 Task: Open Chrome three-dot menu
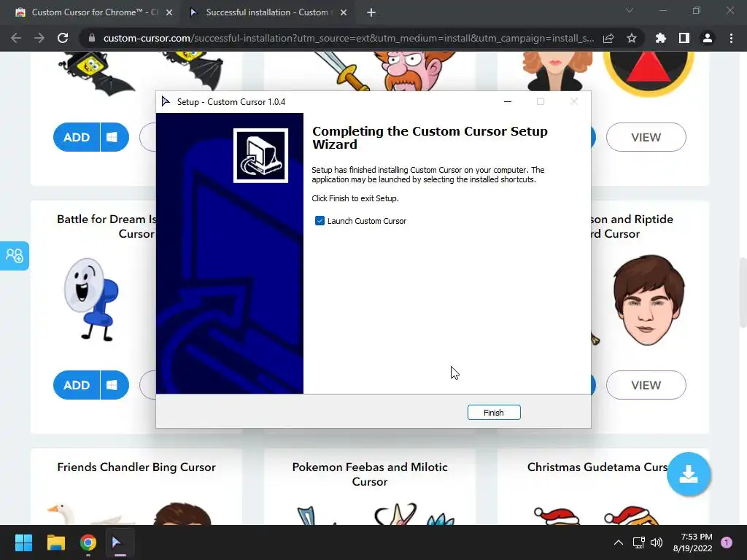coord(731,38)
